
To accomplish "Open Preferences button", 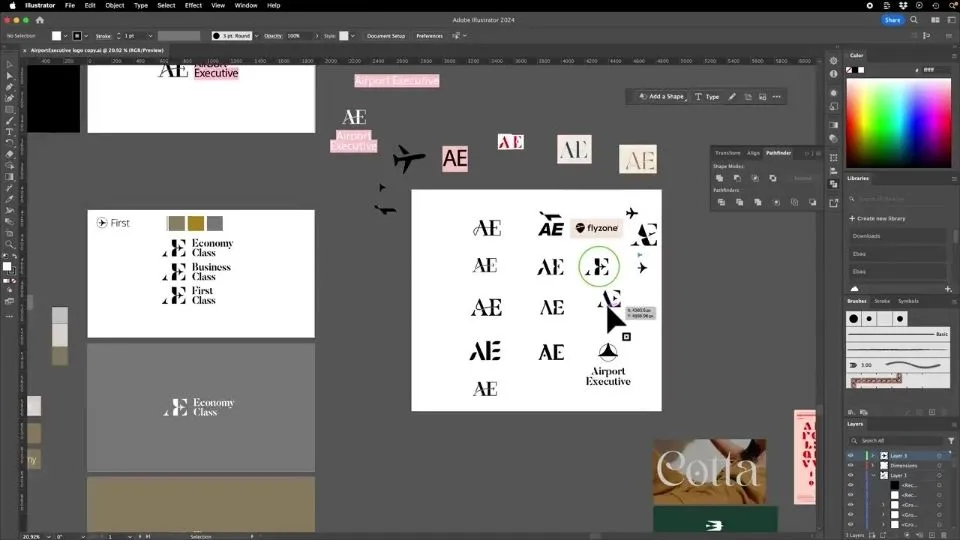I will tap(429, 36).
